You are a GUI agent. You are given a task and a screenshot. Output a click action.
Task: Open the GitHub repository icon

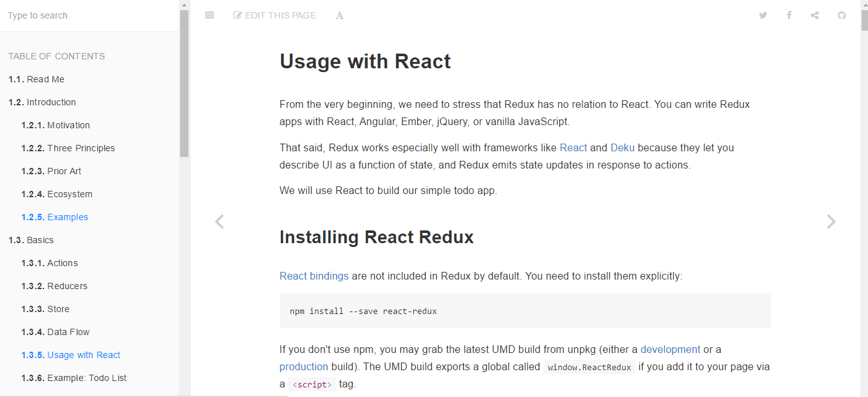click(x=841, y=15)
